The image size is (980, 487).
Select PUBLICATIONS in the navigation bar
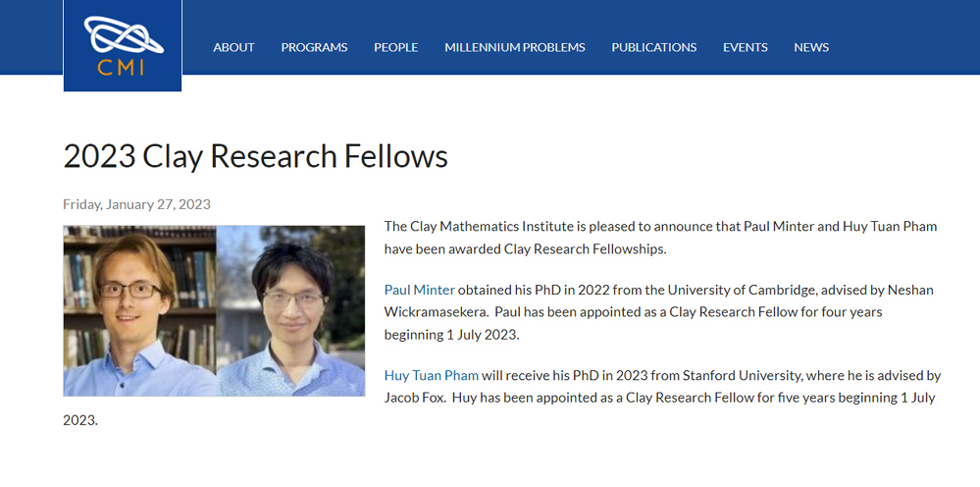pyautogui.click(x=653, y=47)
